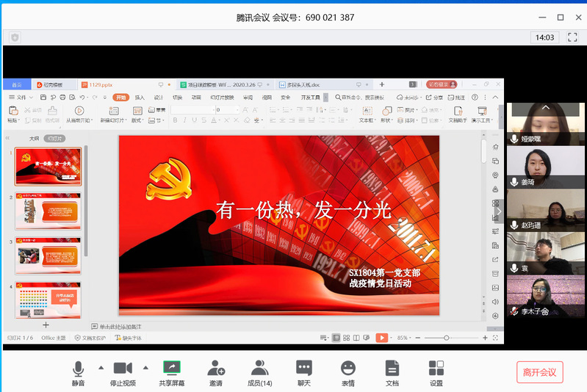Click the security shield icon at top left
This screenshot has width=587, height=392.
click(15, 37)
